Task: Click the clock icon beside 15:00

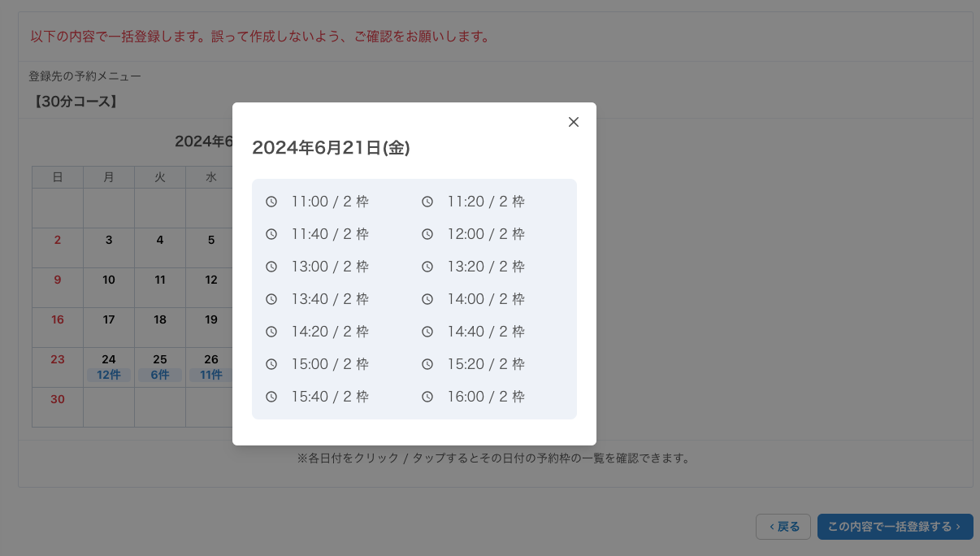Action: 271,364
